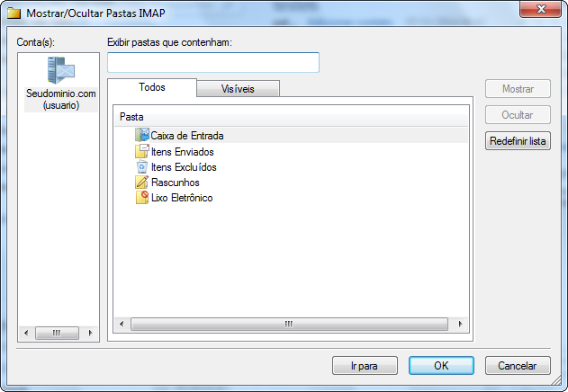Click the Redefinir lista button
The height and width of the screenshot is (392, 568).
[x=518, y=141]
